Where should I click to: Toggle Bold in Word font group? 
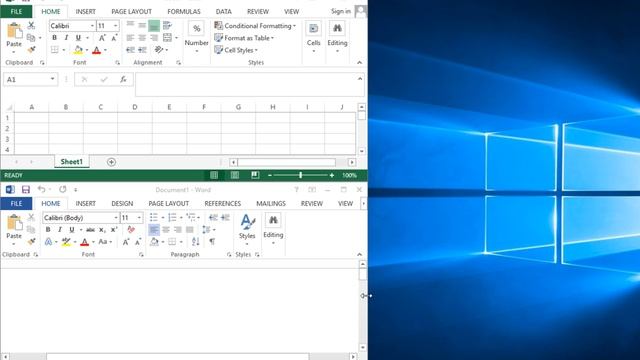[x=48, y=230]
